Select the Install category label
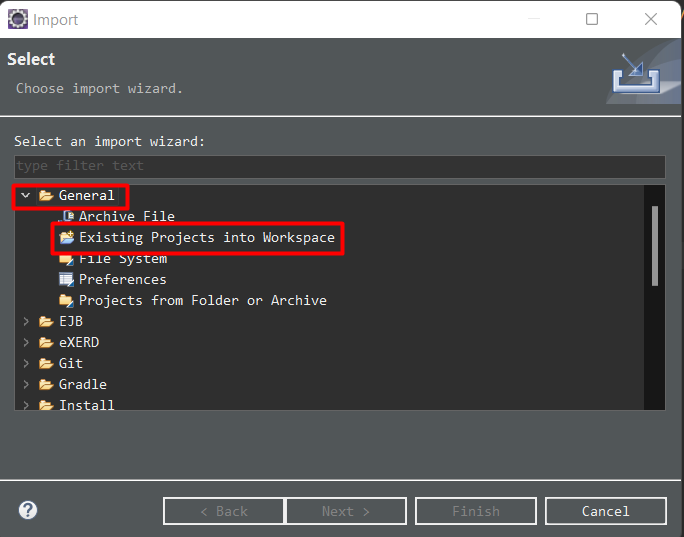Image resolution: width=684 pixels, height=537 pixels. [87, 404]
